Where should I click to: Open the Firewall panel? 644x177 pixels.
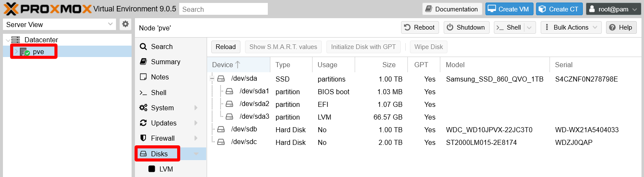(170, 138)
